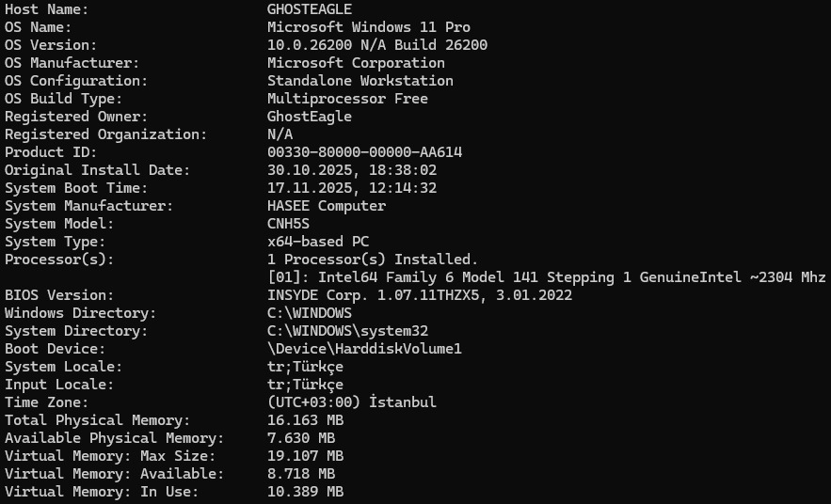
Task: Click the Registered Owner value GhostEagle
Action: pyautogui.click(x=309, y=117)
